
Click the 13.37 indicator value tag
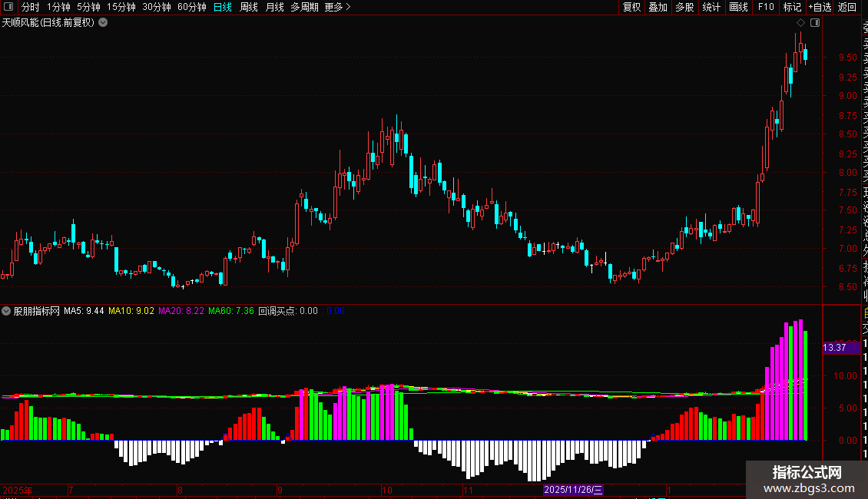(841, 348)
